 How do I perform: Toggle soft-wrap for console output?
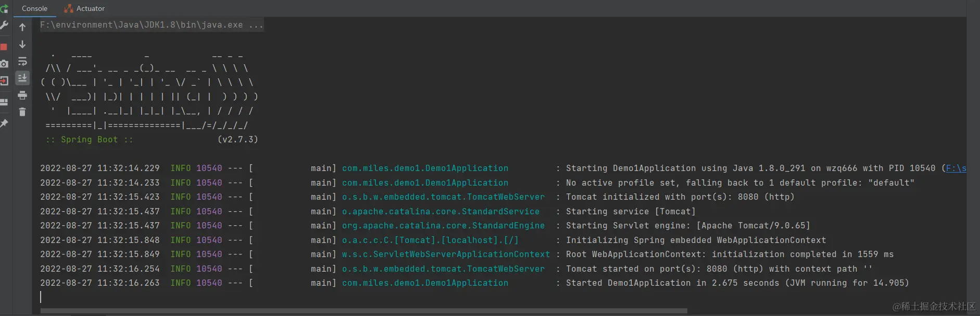[22, 62]
